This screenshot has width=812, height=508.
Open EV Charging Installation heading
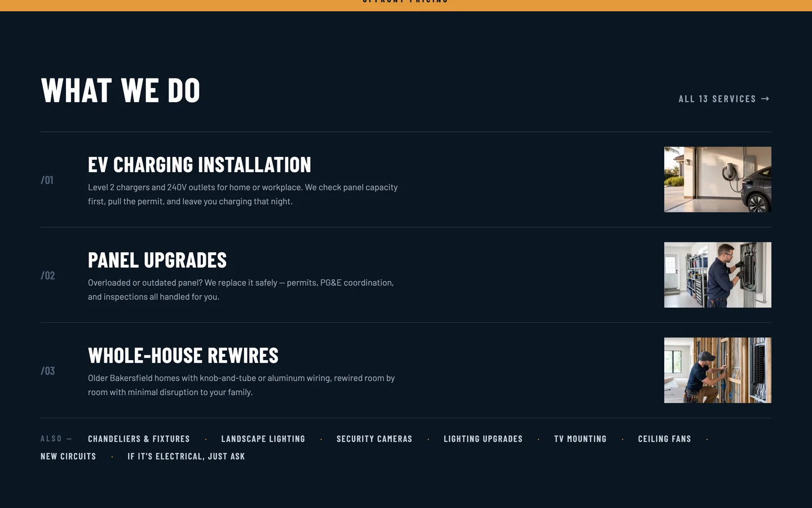[200, 165]
